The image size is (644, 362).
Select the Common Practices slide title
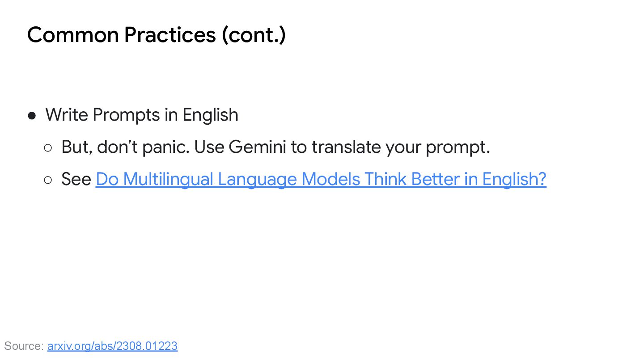(157, 35)
